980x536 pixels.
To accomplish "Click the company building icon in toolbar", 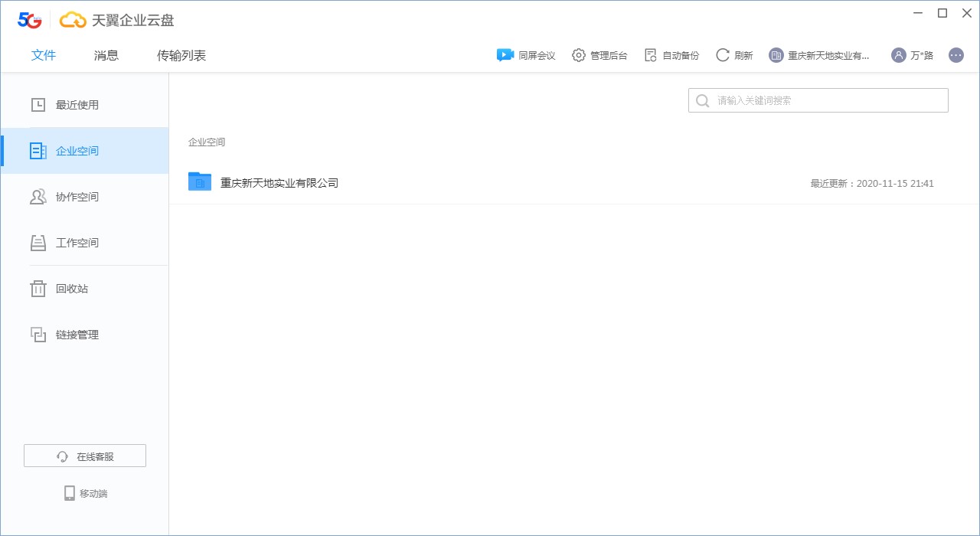I will pos(776,55).
